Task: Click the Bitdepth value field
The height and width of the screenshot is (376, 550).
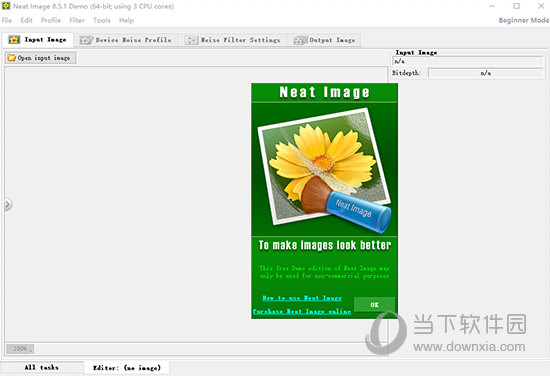Action: [486, 73]
